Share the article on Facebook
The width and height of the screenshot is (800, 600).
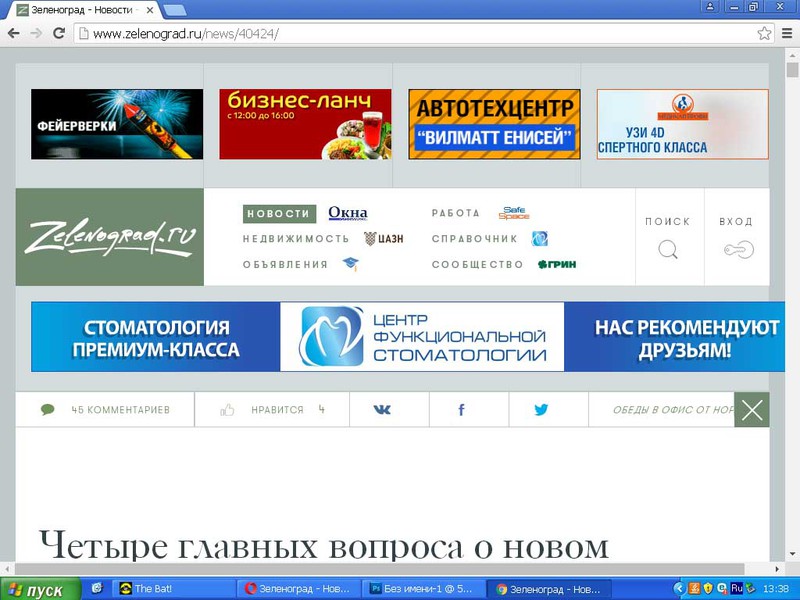[x=461, y=410]
